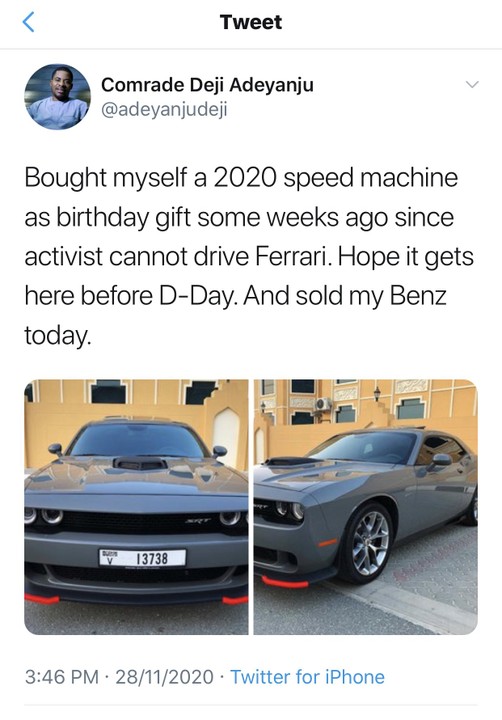Screen dimensions: 502x720
Task: Tap the Tweet header title
Action: (x=251, y=22)
